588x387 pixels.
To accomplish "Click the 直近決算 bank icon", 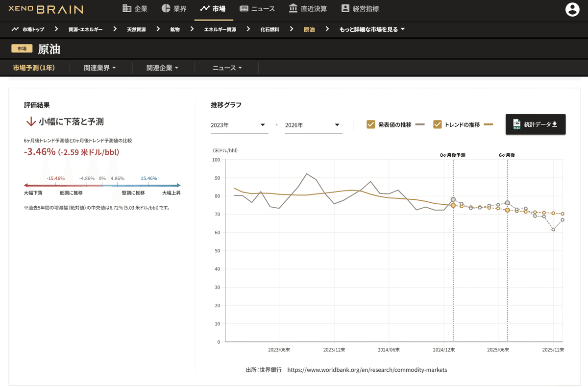I will point(293,8).
